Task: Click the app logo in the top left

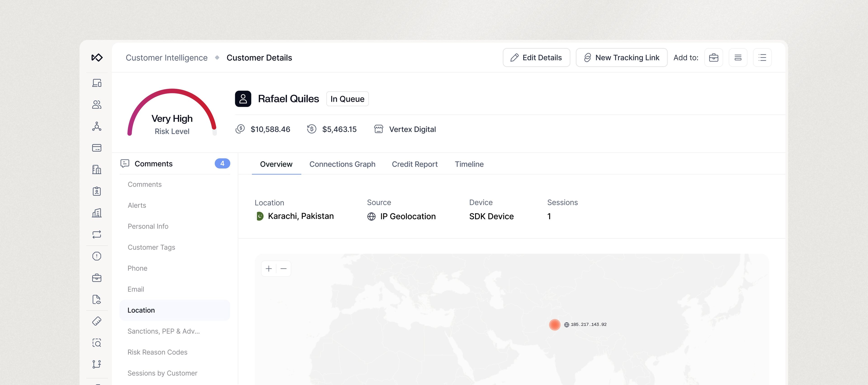Action: click(97, 58)
